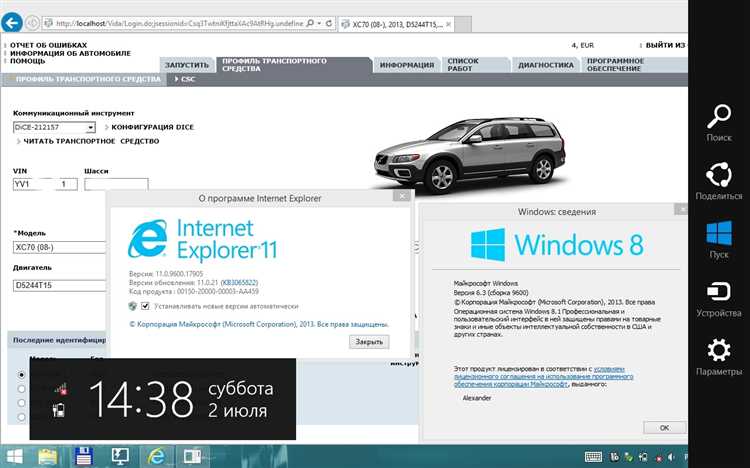Viewport: 750px width, 468px height.
Task: Click the search magnifier in the address bar
Action: pos(310,23)
